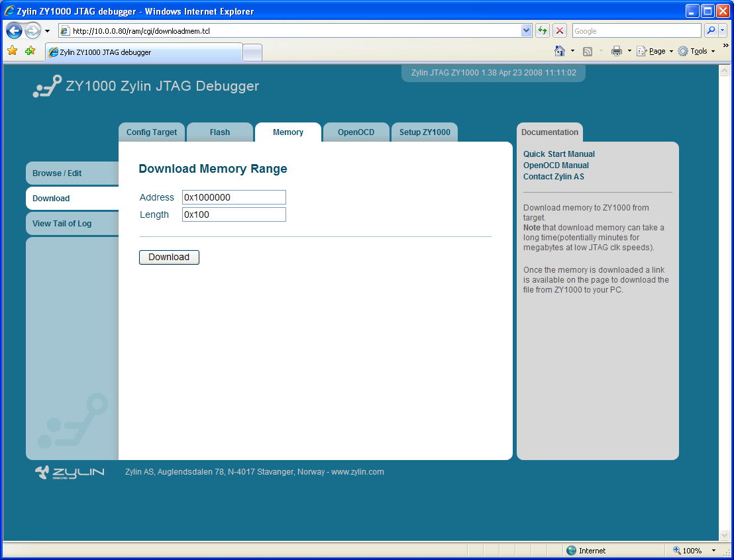Click the Address input field
The height and width of the screenshot is (560, 734).
tap(234, 197)
